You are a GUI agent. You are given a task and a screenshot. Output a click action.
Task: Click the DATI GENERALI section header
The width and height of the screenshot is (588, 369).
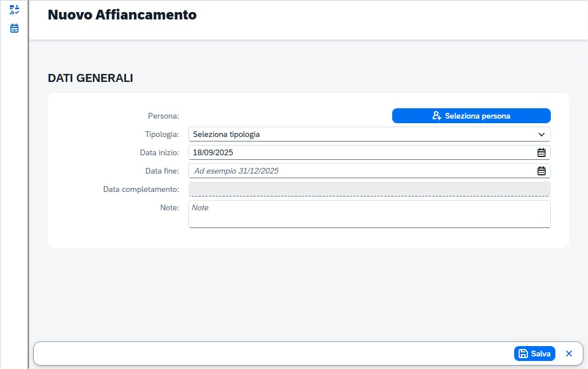point(90,78)
